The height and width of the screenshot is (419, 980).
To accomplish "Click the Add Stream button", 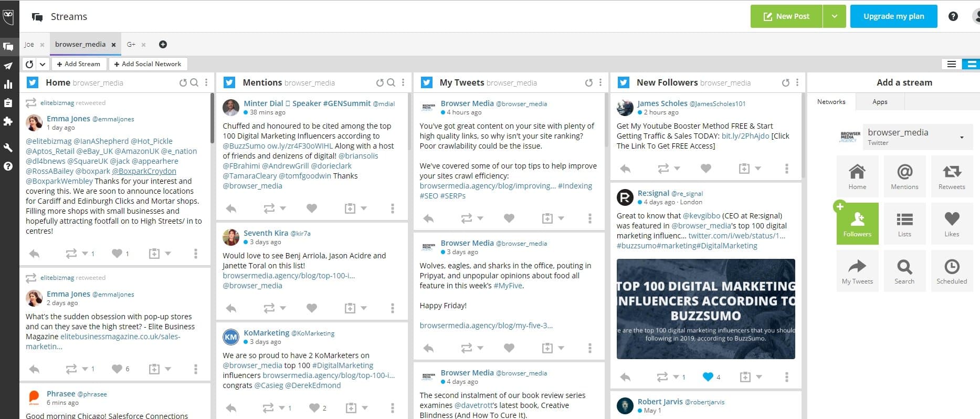I will coord(78,64).
